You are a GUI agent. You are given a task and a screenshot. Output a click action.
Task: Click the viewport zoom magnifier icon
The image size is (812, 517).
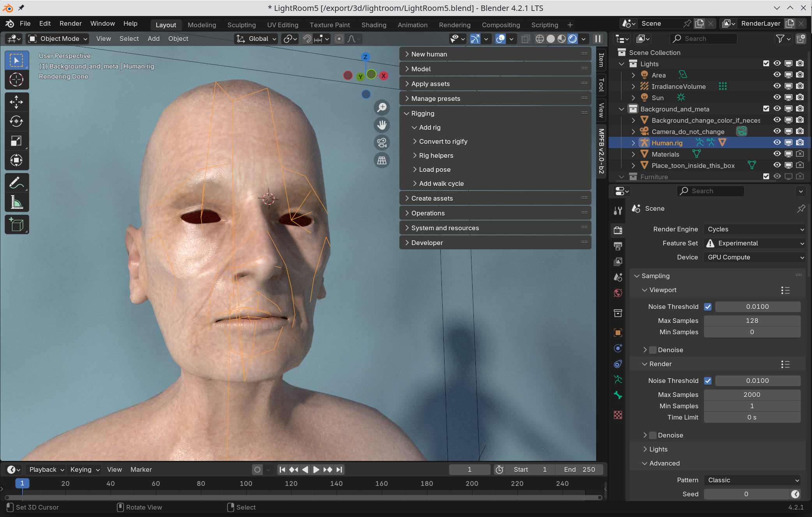(382, 107)
